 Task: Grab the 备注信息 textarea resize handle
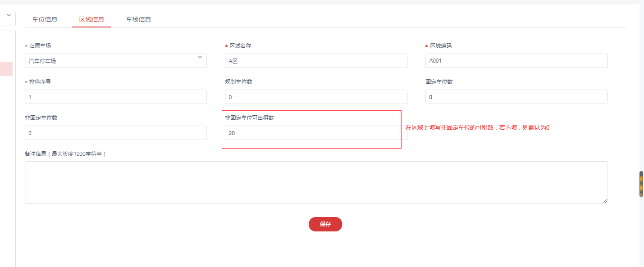click(x=605, y=201)
